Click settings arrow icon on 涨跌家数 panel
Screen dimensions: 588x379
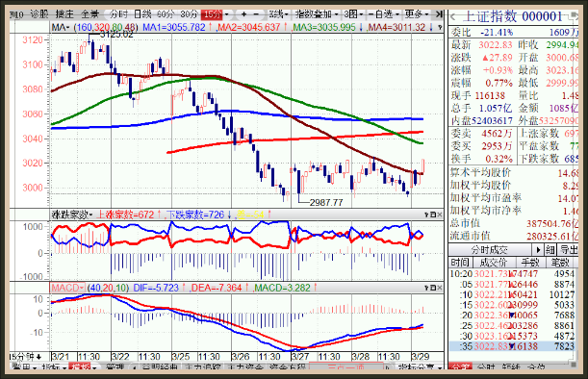(426, 215)
